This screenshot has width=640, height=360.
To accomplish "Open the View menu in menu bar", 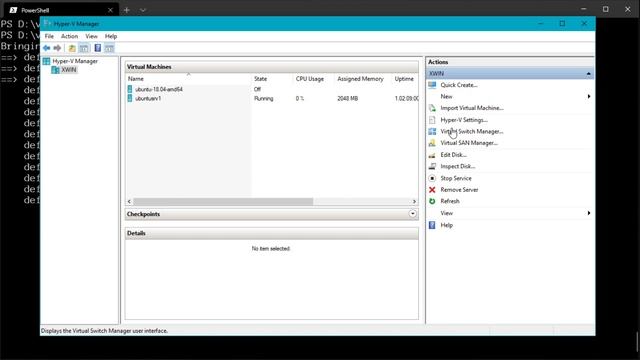I will tap(91, 36).
